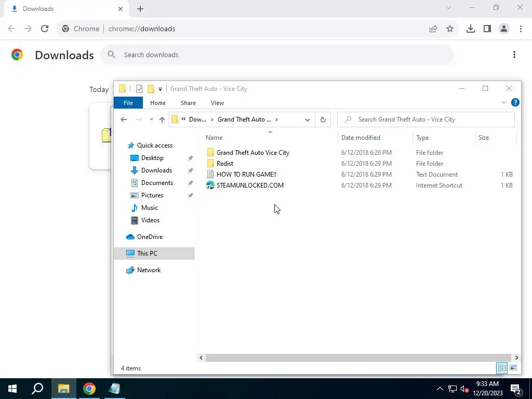Image resolution: width=532 pixels, height=399 pixels.
Task: Open Pictures in the navigation pane
Action: [x=152, y=195]
